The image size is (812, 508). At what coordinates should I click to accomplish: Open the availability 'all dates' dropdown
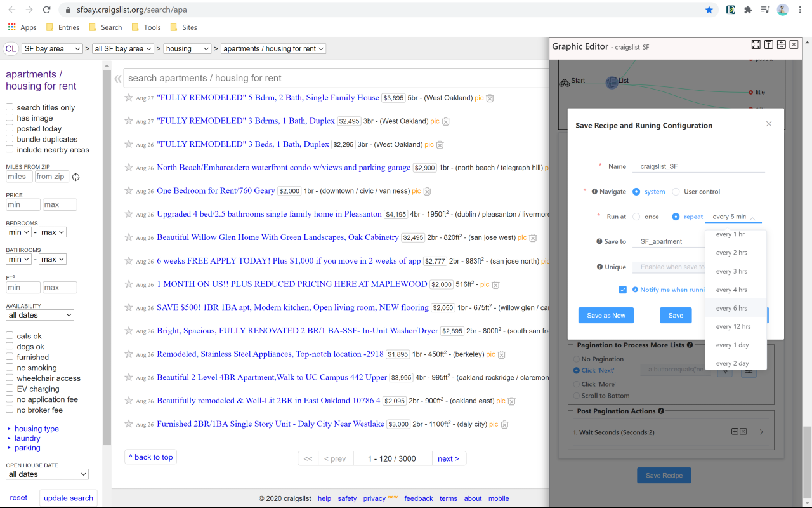(x=40, y=315)
